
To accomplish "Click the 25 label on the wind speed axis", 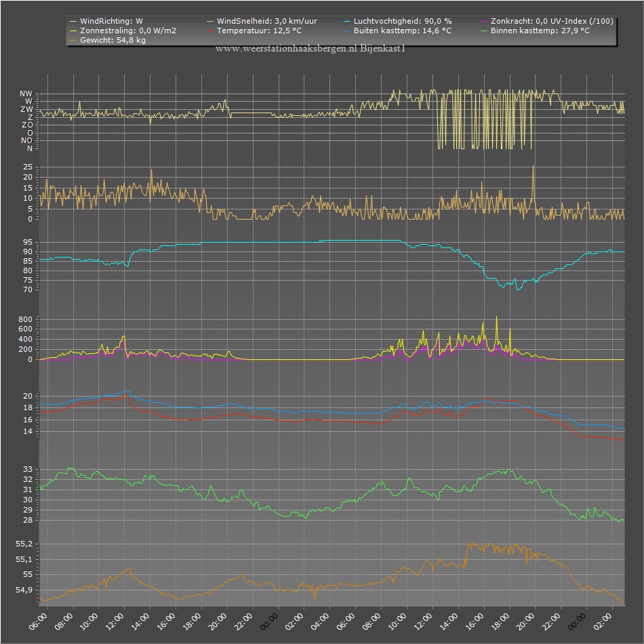I will pos(28,167).
